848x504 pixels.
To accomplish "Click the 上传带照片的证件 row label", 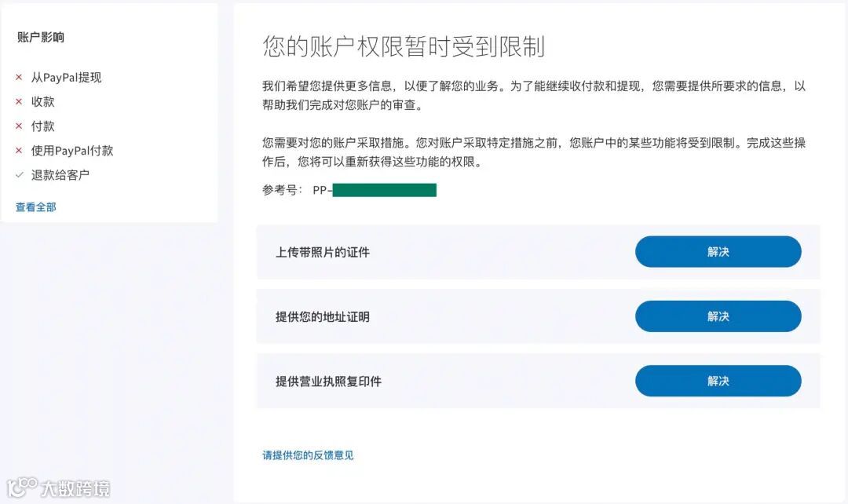I will (322, 253).
